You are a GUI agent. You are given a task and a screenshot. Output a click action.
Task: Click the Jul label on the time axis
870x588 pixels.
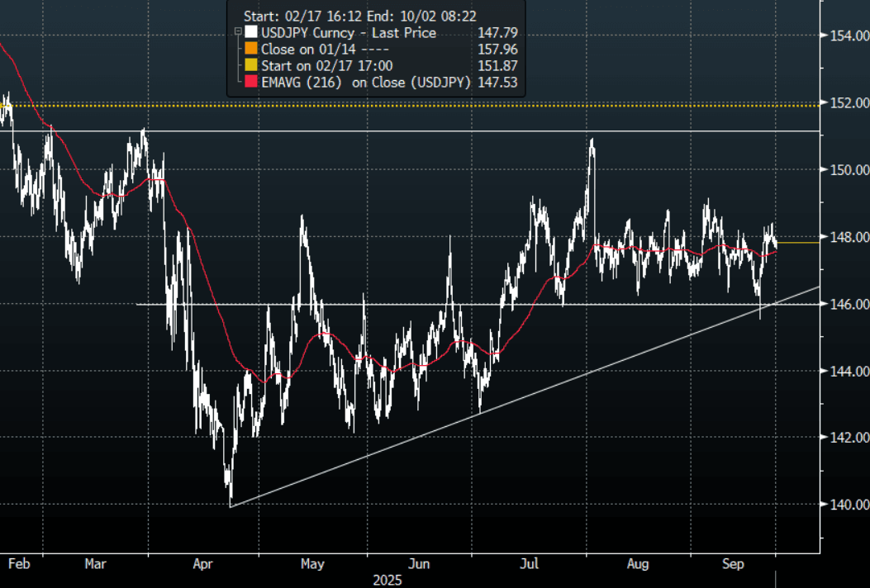530,565
